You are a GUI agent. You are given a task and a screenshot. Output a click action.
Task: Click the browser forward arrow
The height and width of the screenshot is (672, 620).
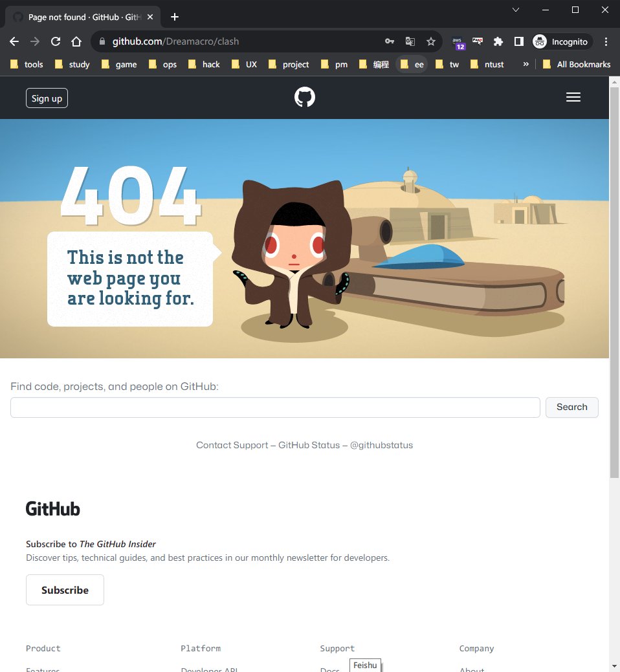(35, 41)
